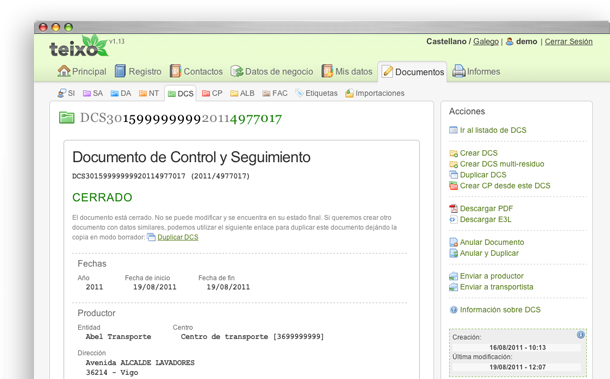This screenshot has width=610, height=379.
Task: Switch to the DA documents sub-tab
Action: pos(121,93)
